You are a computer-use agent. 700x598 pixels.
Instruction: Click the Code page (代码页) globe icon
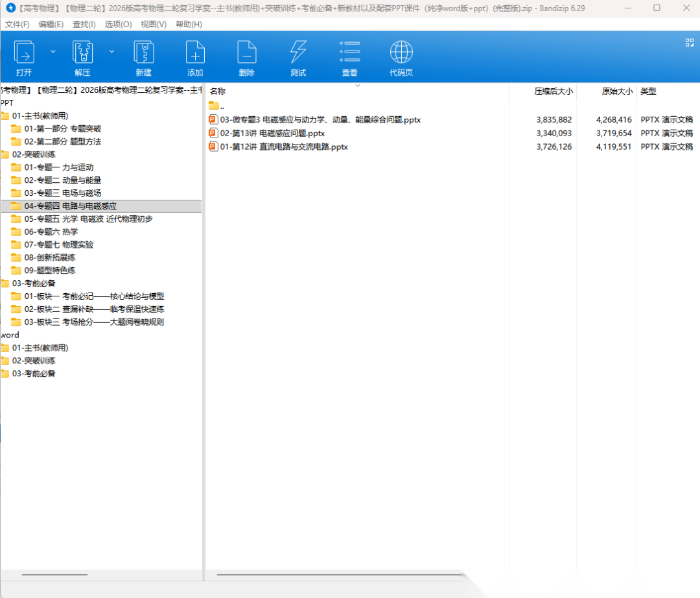(x=401, y=52)
